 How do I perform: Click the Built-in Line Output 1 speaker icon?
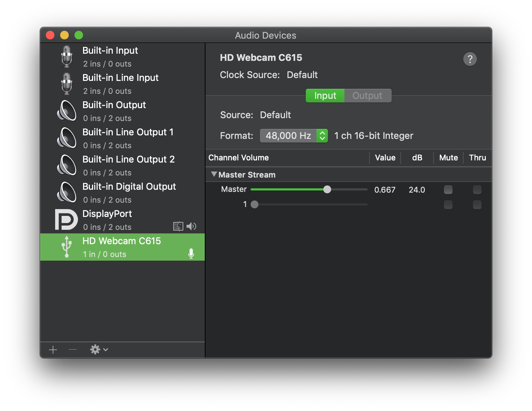(67, 137)
